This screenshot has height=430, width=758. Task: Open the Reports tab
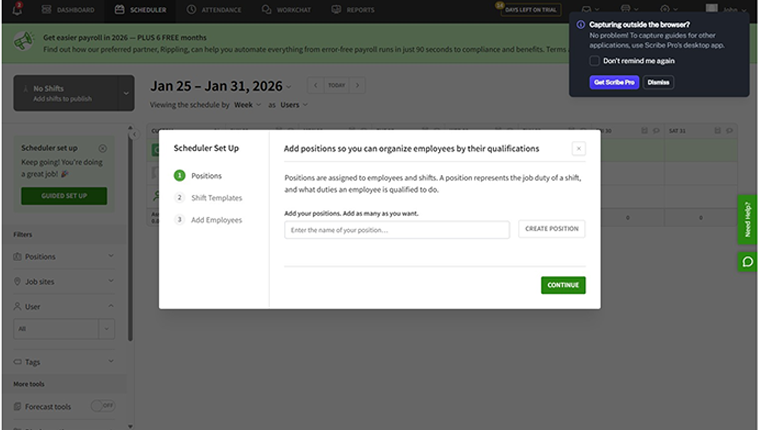coord(354,10)
